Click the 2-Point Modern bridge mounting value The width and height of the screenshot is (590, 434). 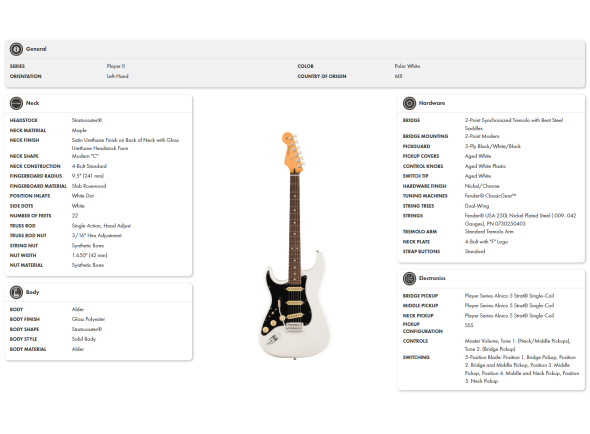(482, 136)
